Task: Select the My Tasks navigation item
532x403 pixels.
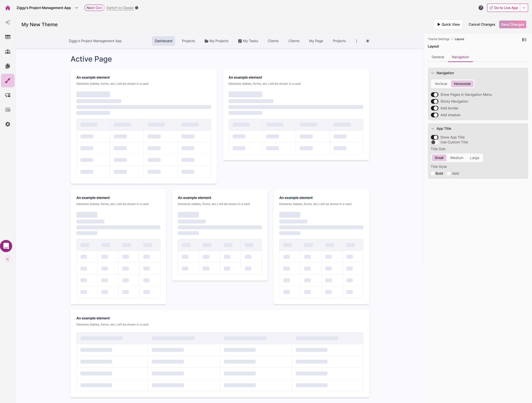Action: 248,41
